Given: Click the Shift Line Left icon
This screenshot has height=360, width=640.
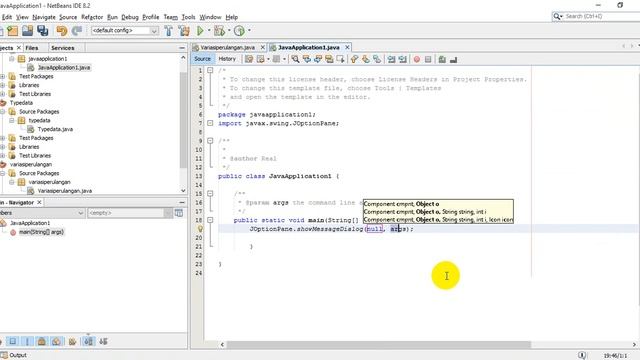Looking at the screenshot, I should pyautogui.click(x=391, y=60).
